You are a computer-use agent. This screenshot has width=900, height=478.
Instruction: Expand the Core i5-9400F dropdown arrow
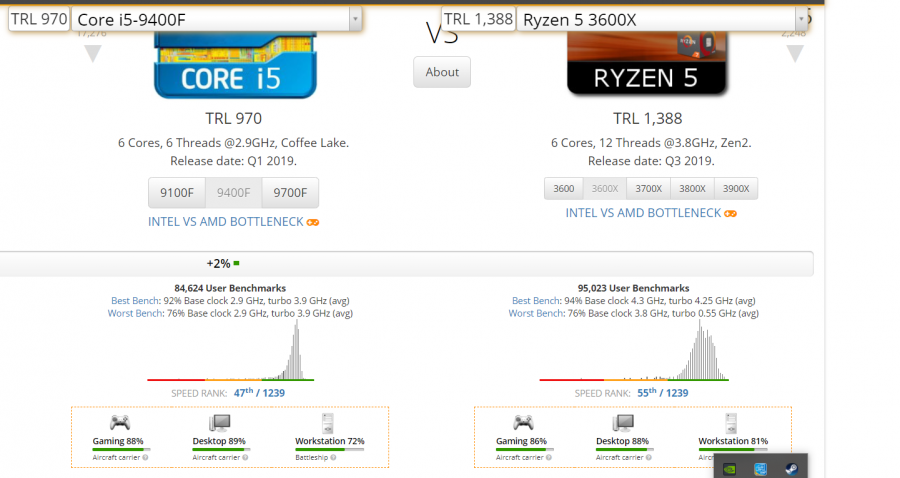click(355, 18)
